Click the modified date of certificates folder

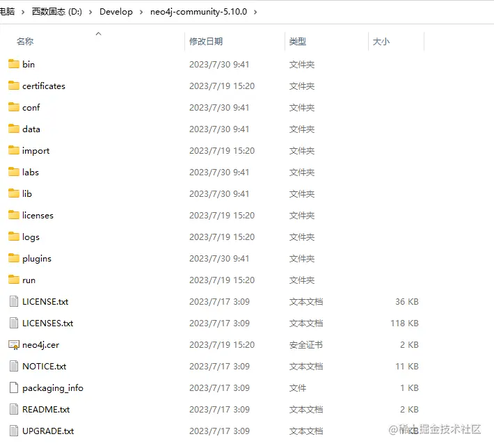coord(222,86)
